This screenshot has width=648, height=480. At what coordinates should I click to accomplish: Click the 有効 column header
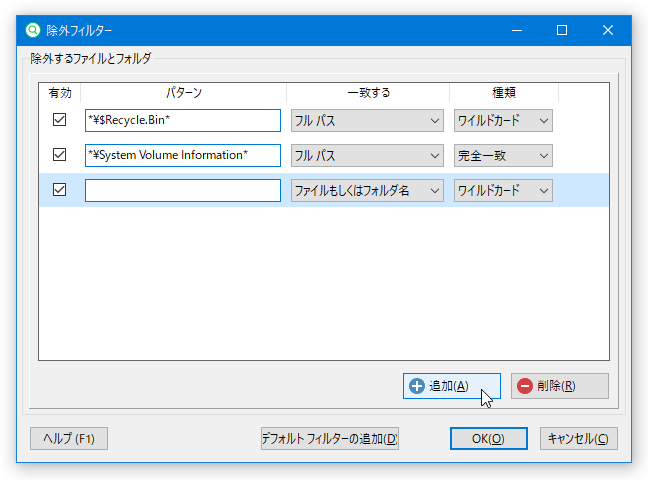point(60,93)
